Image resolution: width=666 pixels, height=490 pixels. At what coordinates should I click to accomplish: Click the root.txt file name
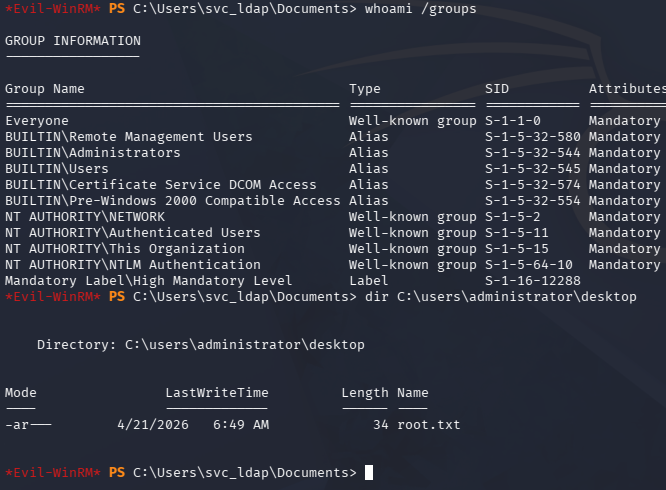point(429,424)
